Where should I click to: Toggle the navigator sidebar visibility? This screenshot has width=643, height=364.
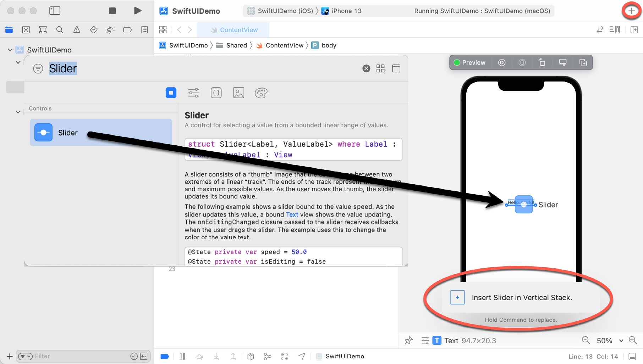pos(55,11)
